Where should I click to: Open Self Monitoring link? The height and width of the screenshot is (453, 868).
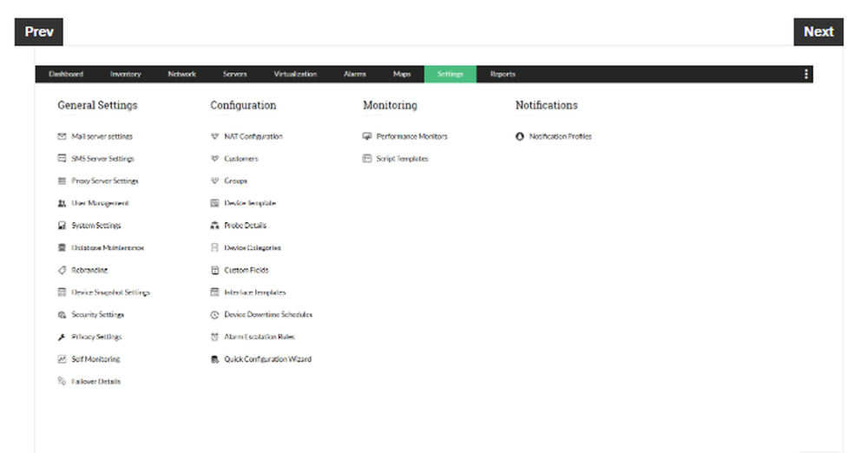pos(95,359)
